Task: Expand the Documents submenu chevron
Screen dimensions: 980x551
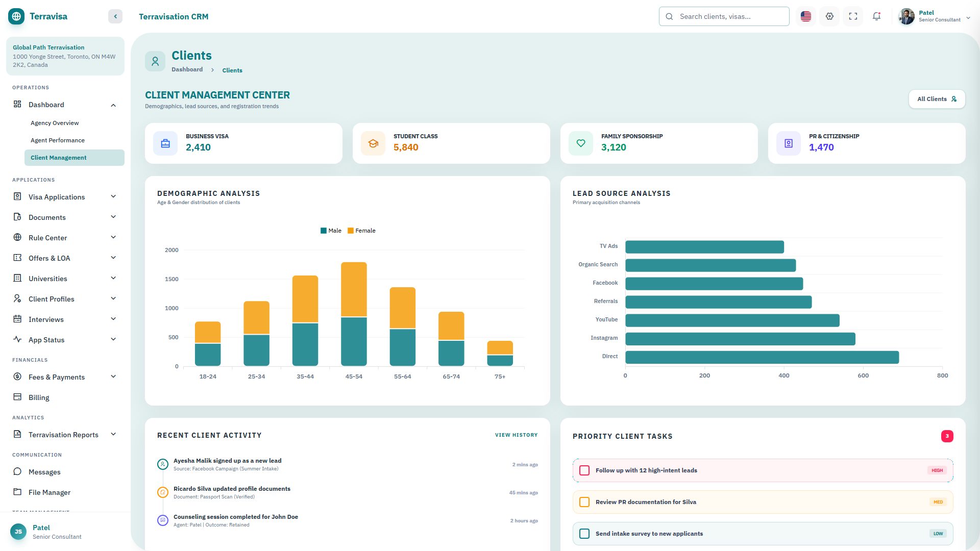Action: click(x=113, y=217)
